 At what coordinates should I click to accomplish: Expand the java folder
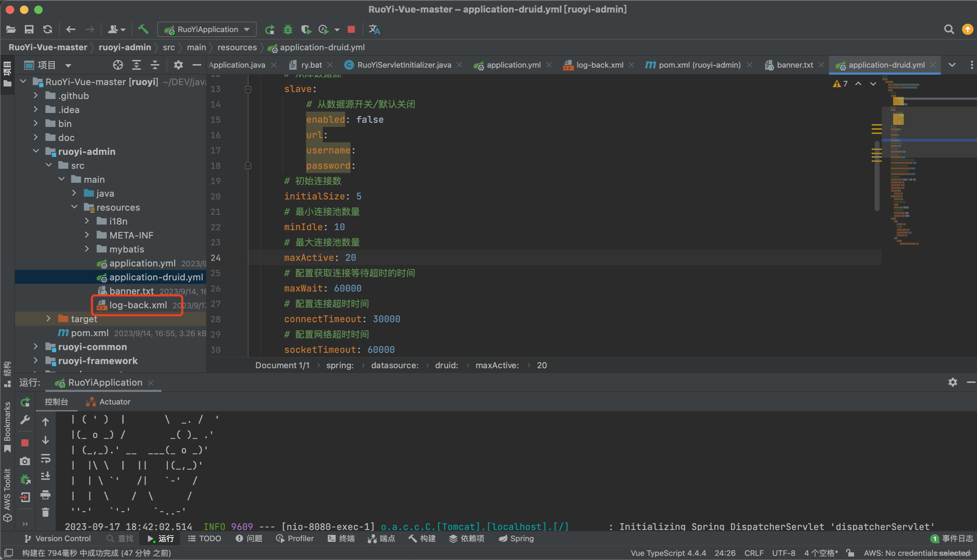point(74,193)
